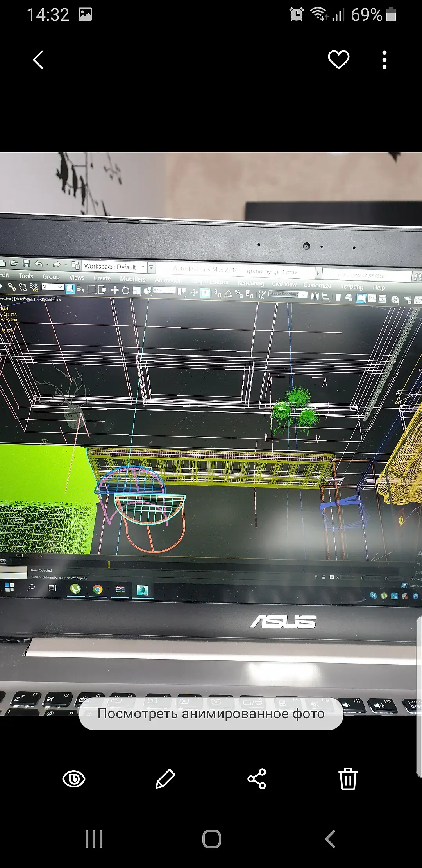Click the Mirror tool icon

(x=315, y=296)
